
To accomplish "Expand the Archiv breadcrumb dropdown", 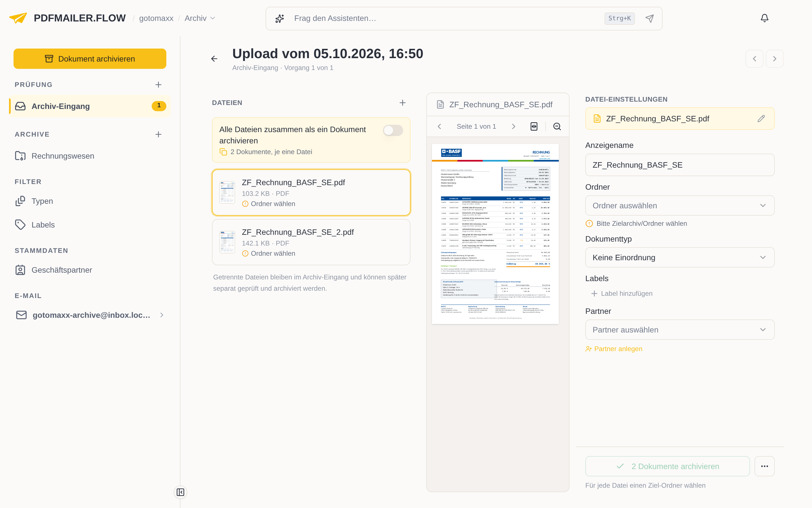I will [200, 18].
